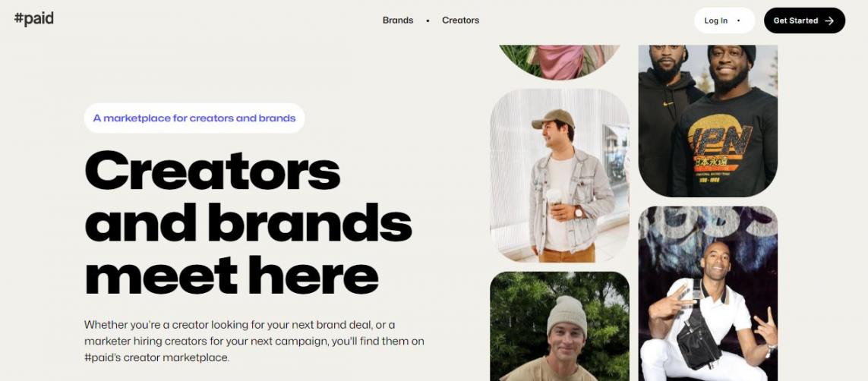Click the large "Creators and brands" headline

pyautogui.click(x=248, y=197)
